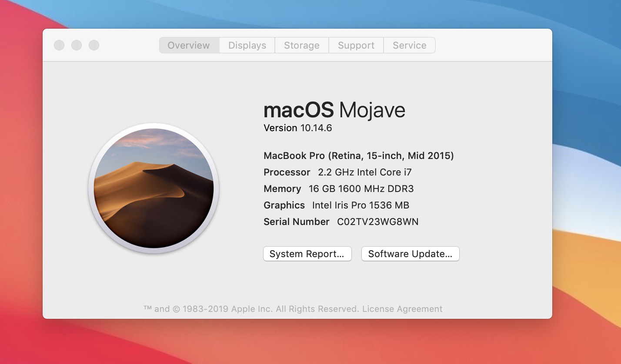Open the License Agreement link
The height and width of the screenshot is (364, 621).
[402, 309]
